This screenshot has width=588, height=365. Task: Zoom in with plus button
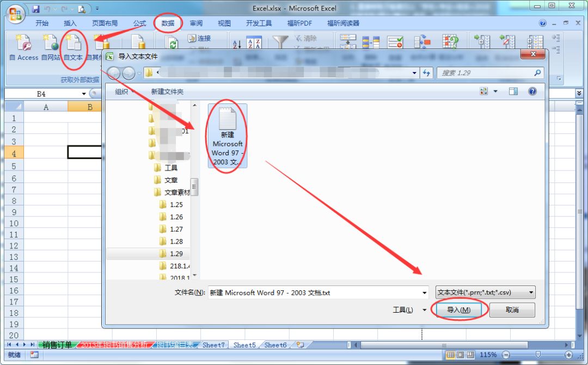coord(569,355)
